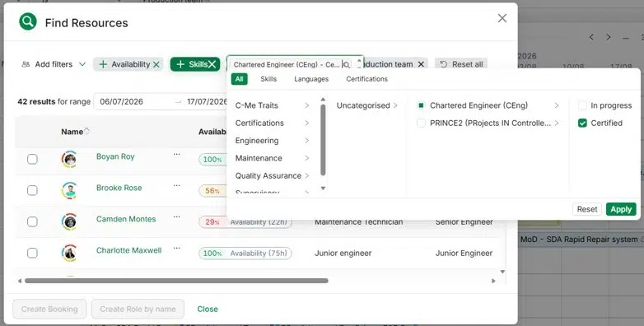Viewport: 644px width, 326px height.
Task: Select the All tab in skills popup
Action: 239,79
